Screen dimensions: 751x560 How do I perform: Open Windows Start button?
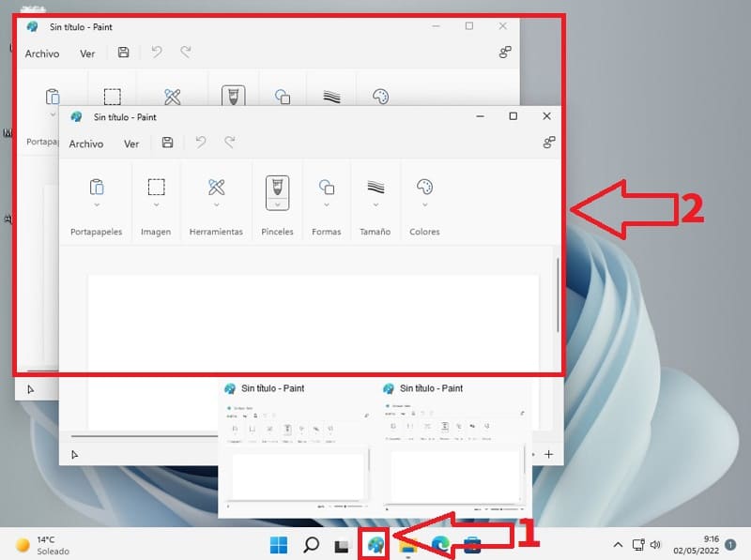(x=279, y=545)
